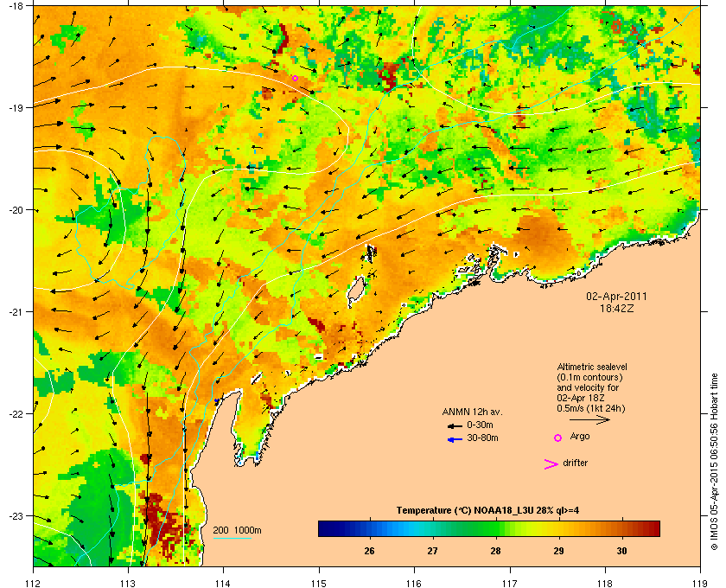Click the '(0.1m contours)' legend line
This screenshot has height=588, width=726.
pos(589,377)
